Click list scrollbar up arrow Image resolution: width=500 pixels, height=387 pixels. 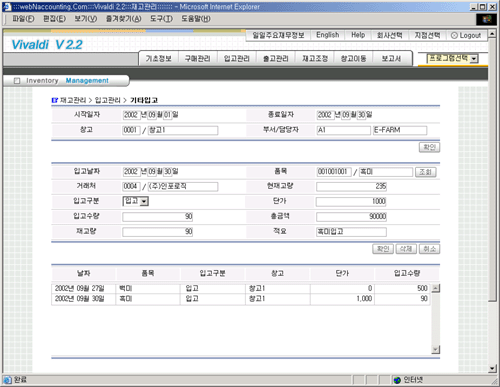435,288
